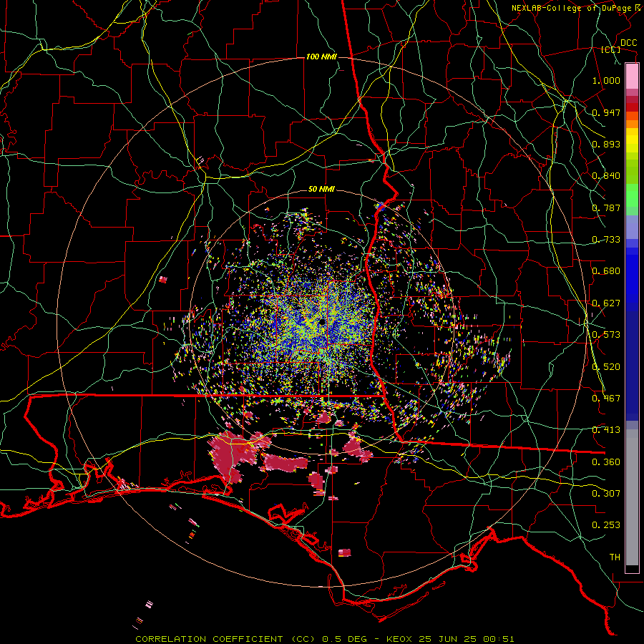The height and width of the screenshot is (644, 644).
Task: Select the 0.787 legend value
Action: (x=606, y=208)
